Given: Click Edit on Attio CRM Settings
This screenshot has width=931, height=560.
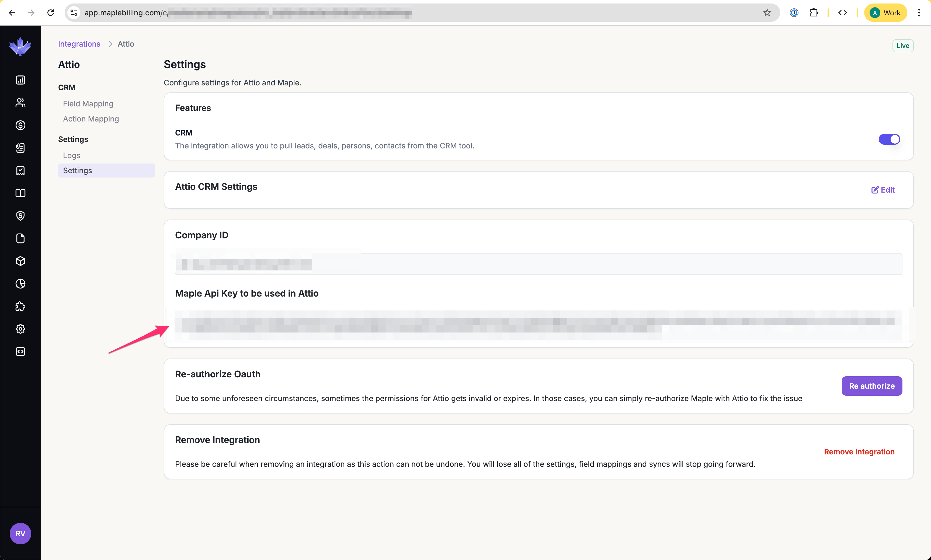Looking at the screenshot, I should [883, 190].
